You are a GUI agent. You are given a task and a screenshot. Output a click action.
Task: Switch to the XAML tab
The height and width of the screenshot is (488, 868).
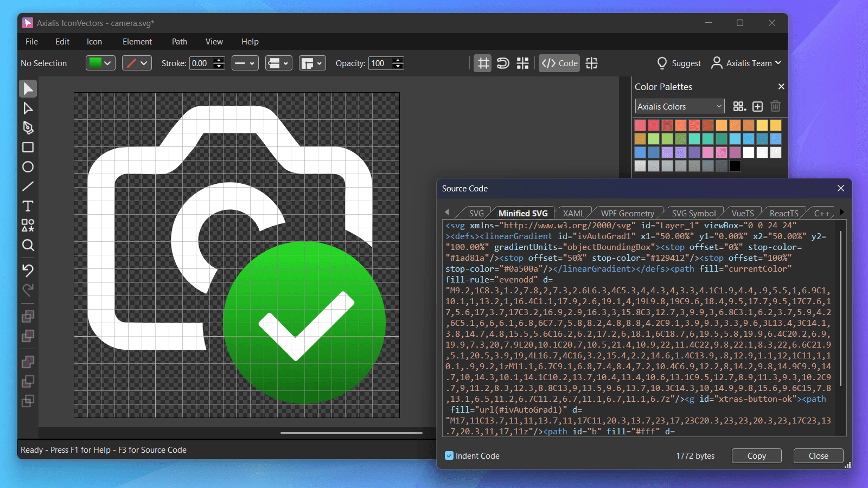573,213
